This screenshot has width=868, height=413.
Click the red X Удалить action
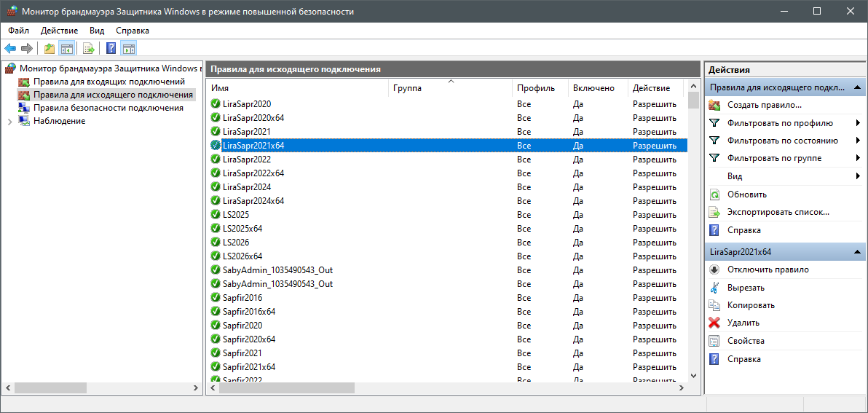(x=743, y=323)
